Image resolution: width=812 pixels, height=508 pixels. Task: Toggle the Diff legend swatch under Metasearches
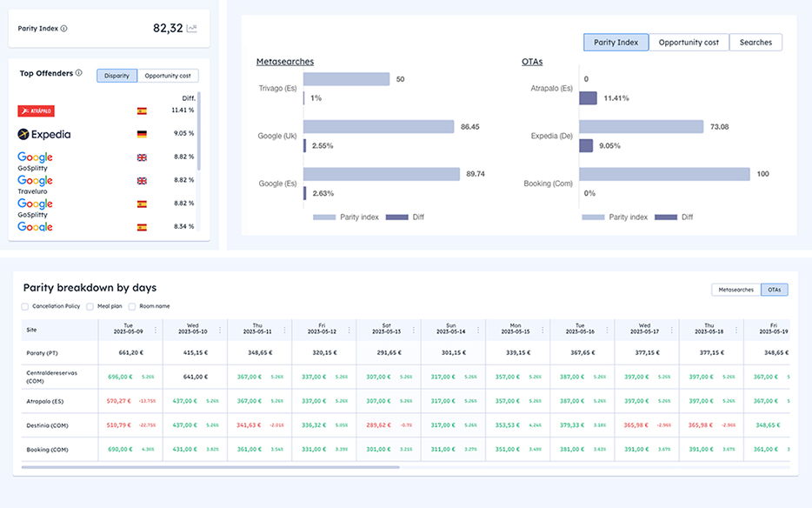[x=396, y=217]
